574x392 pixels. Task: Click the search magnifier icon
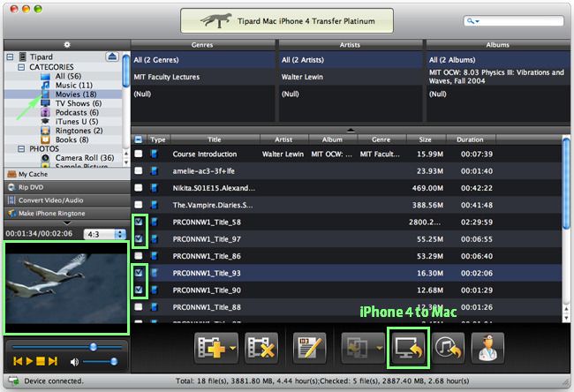click(470, 21)
